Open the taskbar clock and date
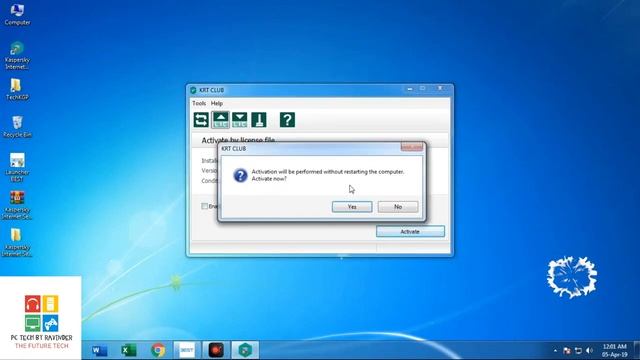 (614, 350)
